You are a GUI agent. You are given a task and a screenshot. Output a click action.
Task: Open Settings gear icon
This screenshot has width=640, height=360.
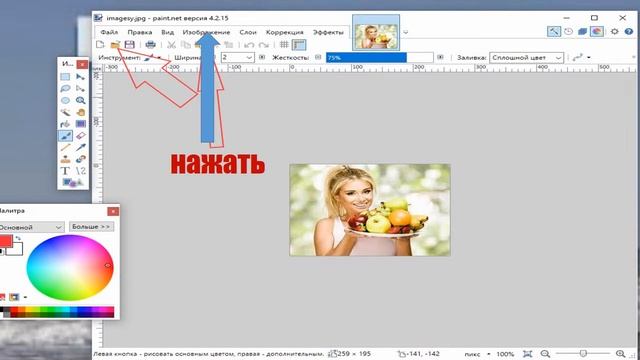pyautogui.click(x=614, y=31)
